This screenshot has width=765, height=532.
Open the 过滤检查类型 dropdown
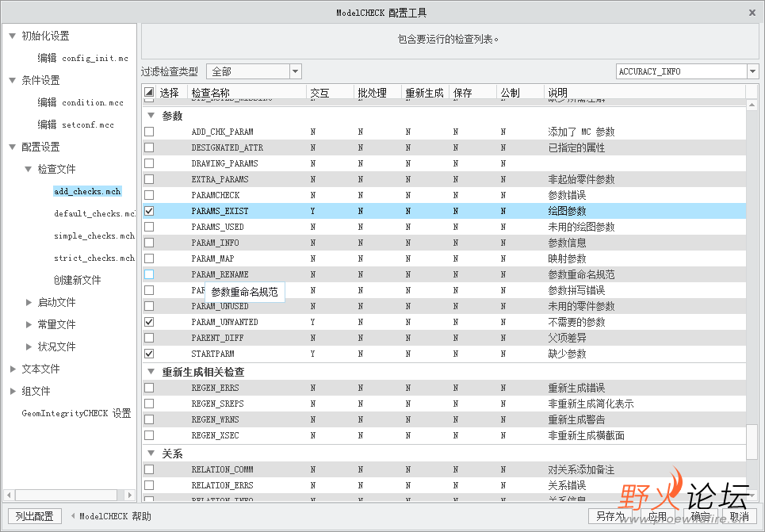pos(295,71)
